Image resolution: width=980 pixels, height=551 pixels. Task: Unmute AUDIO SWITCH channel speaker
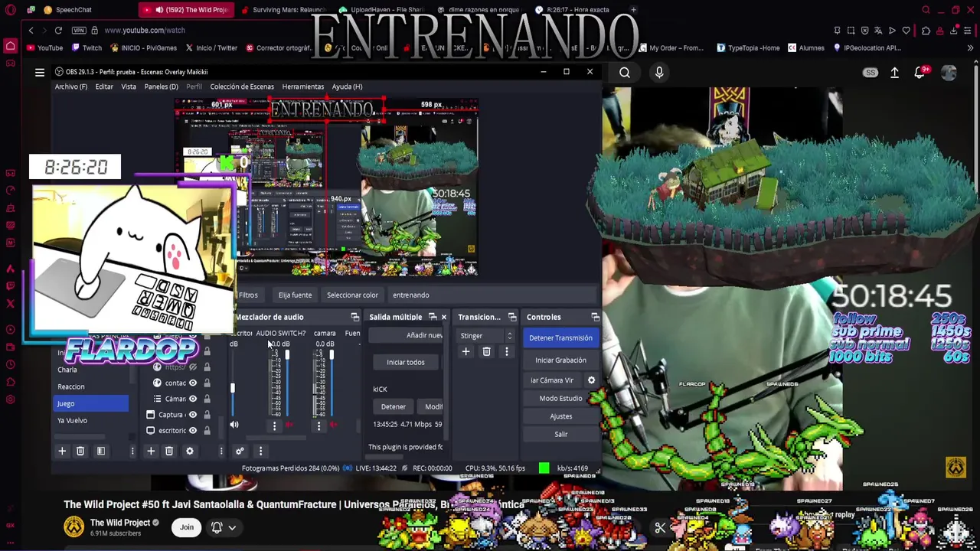click(289, 425)
